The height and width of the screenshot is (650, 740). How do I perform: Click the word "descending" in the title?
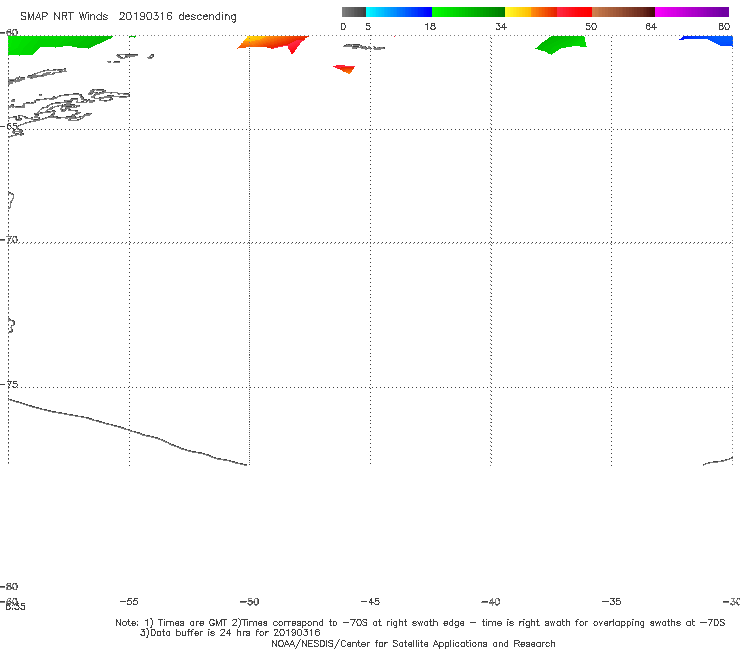pyautogui.click(x=207, y=17)
